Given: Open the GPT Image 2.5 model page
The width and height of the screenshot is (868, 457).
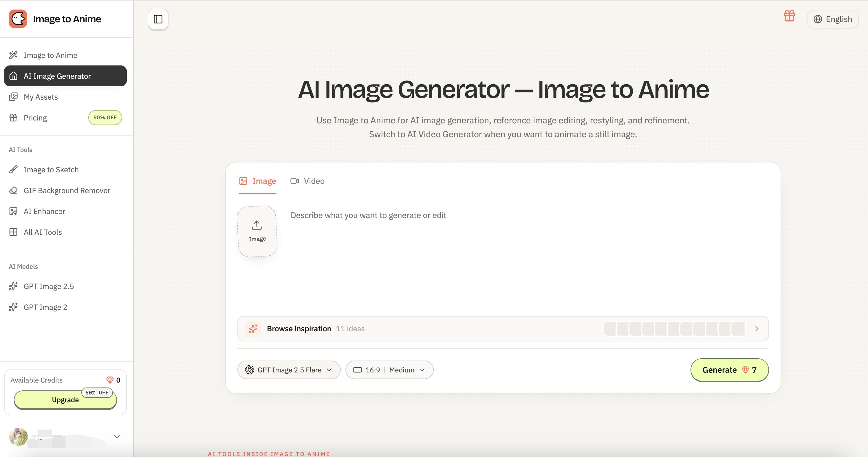Looking at the screenshot, I should (x=65, y=286).
